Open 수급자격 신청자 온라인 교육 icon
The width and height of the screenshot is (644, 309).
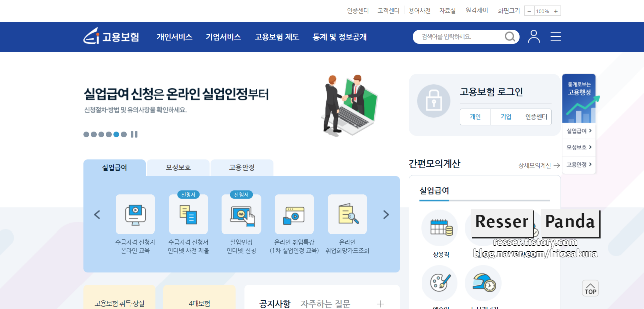[135, 214]
